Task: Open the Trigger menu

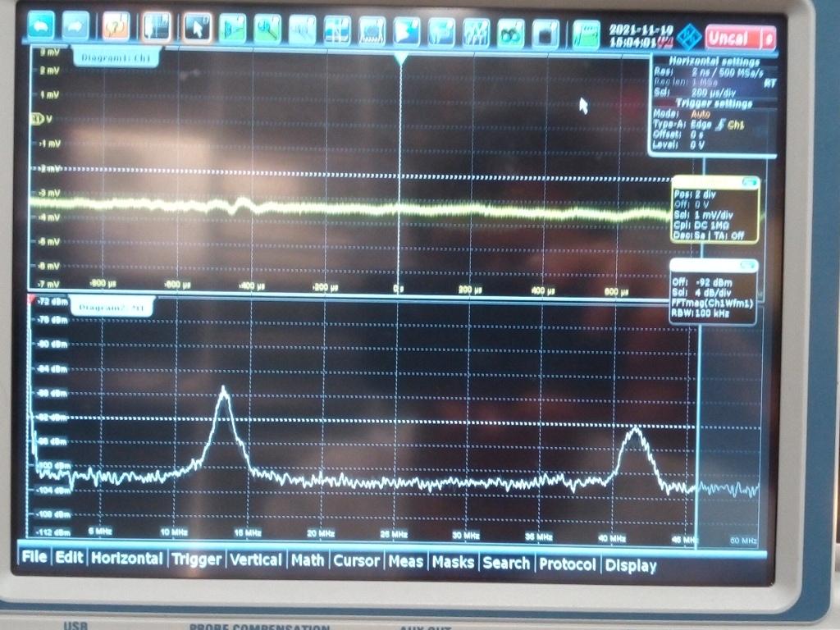Action: click(x=197, y=559)
